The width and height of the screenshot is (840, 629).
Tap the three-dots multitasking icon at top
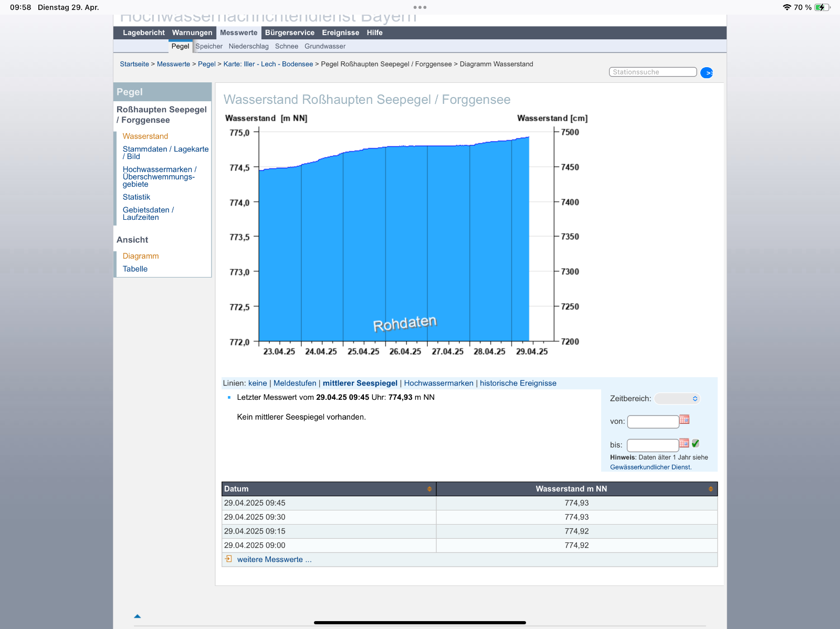[x=420, y=7]
